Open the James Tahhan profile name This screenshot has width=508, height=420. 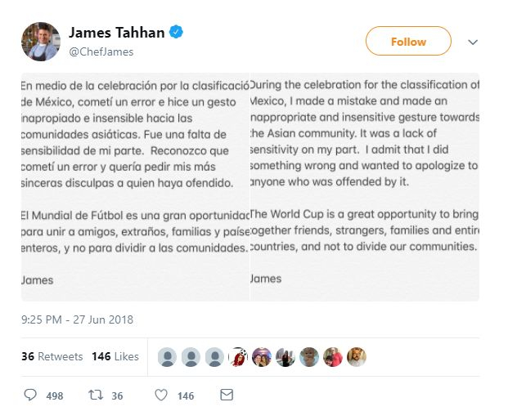116,34
